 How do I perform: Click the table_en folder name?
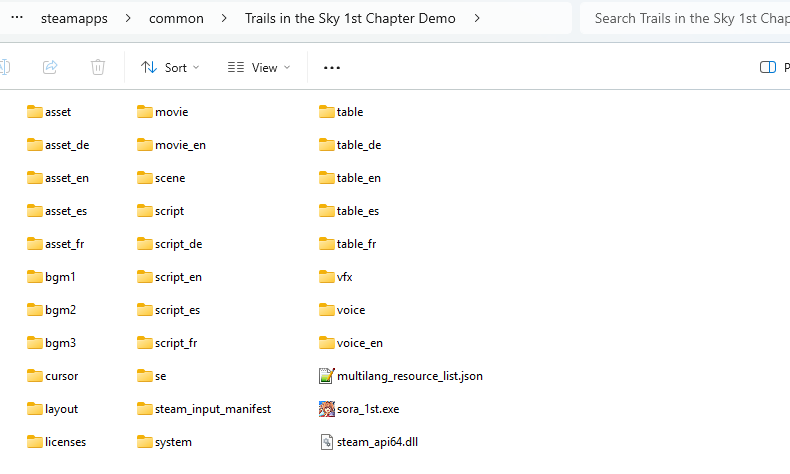tap(359, 178)
